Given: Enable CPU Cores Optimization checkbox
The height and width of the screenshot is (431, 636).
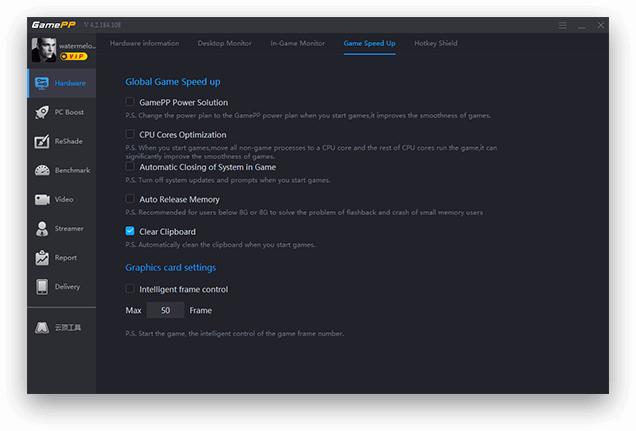Looking at the screenshot, I should pyautogui.click(x=130, y=134).
